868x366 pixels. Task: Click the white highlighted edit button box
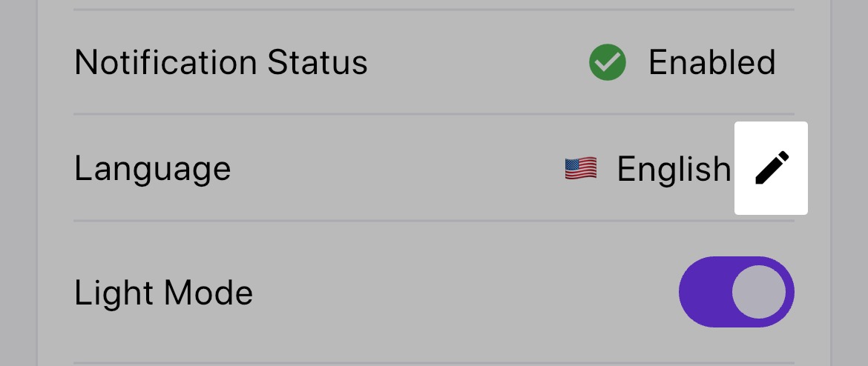tap(771, 168)
